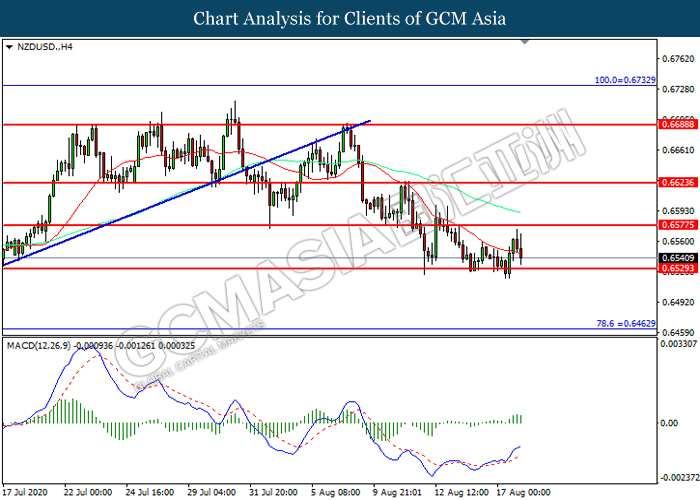Click the Chart Analysis title banner
The height and width of the screenshot is (500, 700).
tap(350, 18)
